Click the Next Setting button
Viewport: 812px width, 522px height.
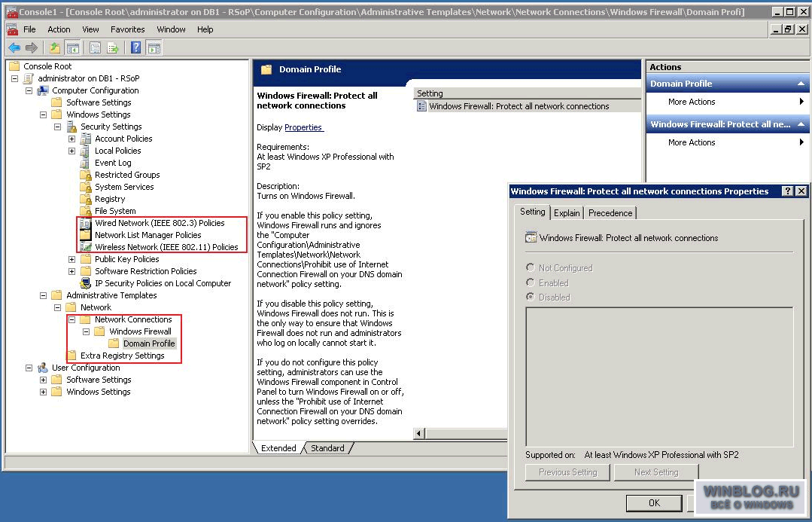656,472
